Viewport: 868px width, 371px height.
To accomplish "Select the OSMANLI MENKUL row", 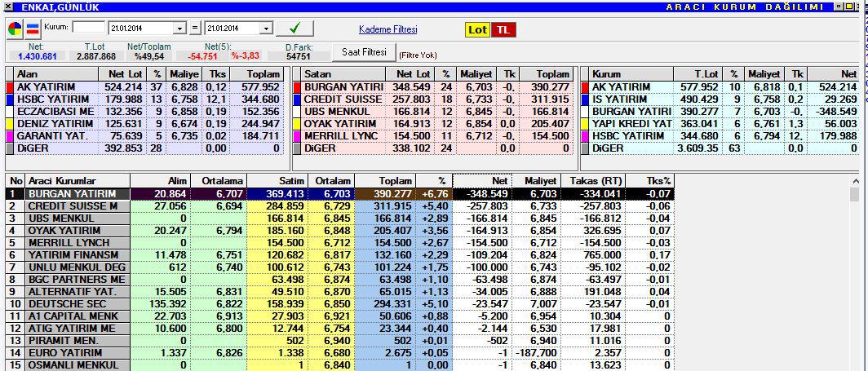I will 340,365.
